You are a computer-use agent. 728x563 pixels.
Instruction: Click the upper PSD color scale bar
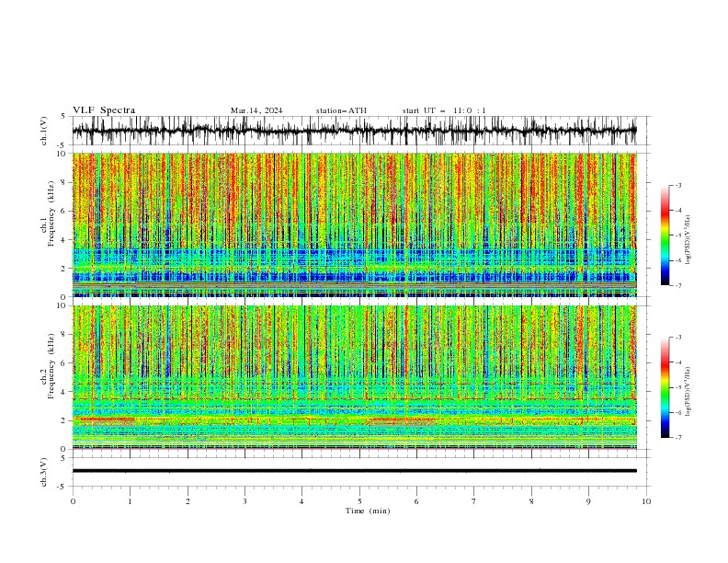(665, 236)
